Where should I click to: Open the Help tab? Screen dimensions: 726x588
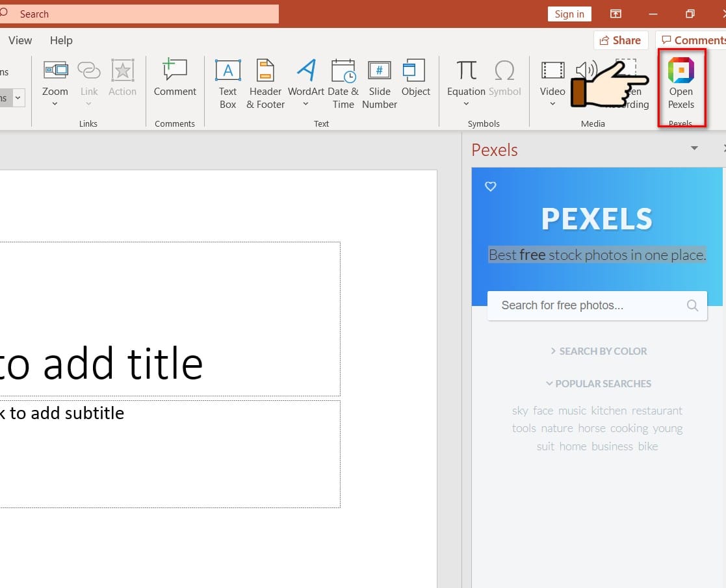click(x=61, y=40)
